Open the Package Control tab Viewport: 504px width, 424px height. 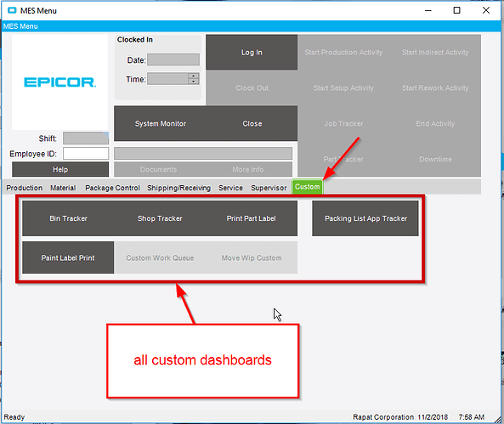tap(112, 188)
